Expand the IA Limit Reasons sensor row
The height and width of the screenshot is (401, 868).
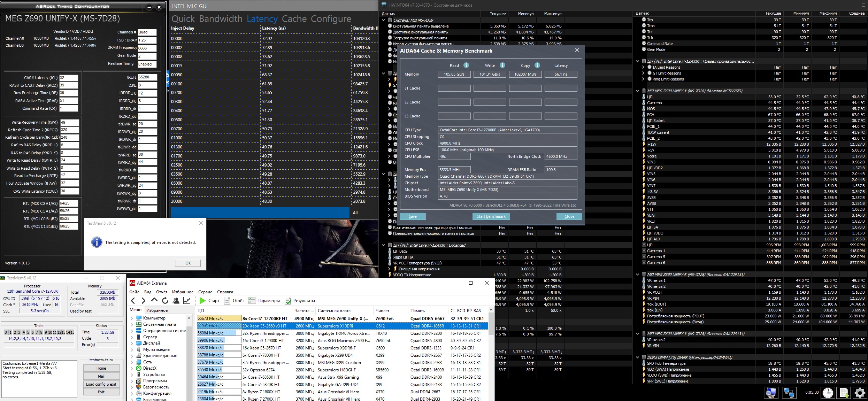coord(643,67)
